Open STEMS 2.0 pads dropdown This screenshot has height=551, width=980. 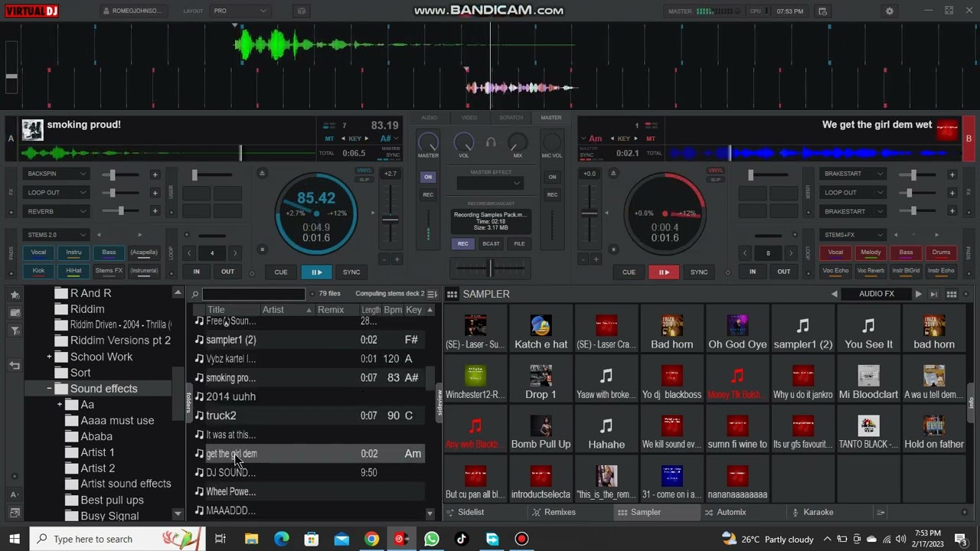click(57, 235)
